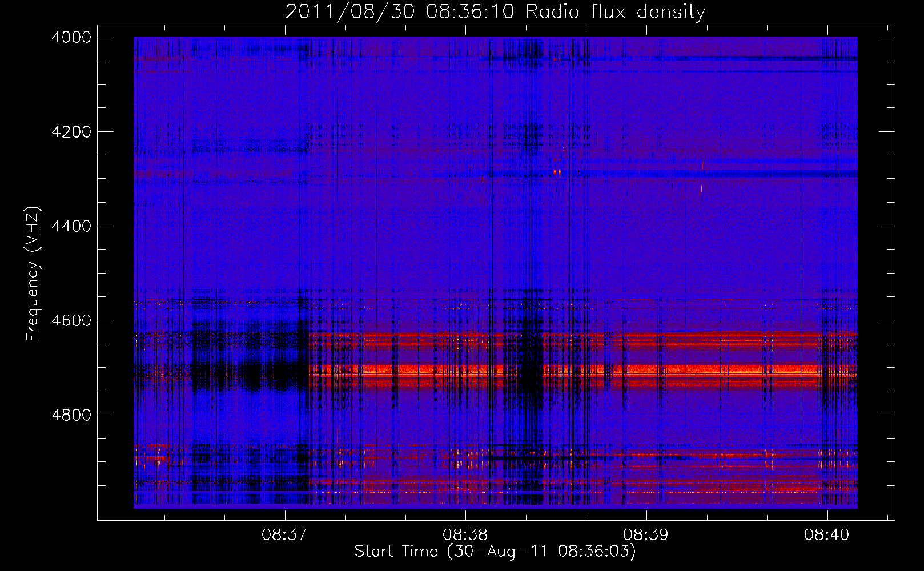Select the 4000 frequency tick label
Image resolution: width=924 pixels, height=571 pixels.
click(x=71, y=37)
